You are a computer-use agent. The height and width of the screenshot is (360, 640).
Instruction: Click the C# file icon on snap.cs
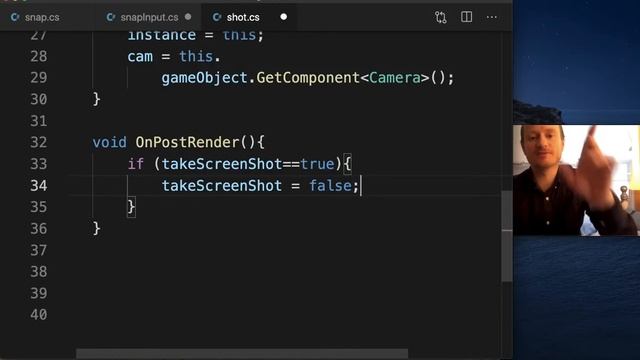[15, 17]
